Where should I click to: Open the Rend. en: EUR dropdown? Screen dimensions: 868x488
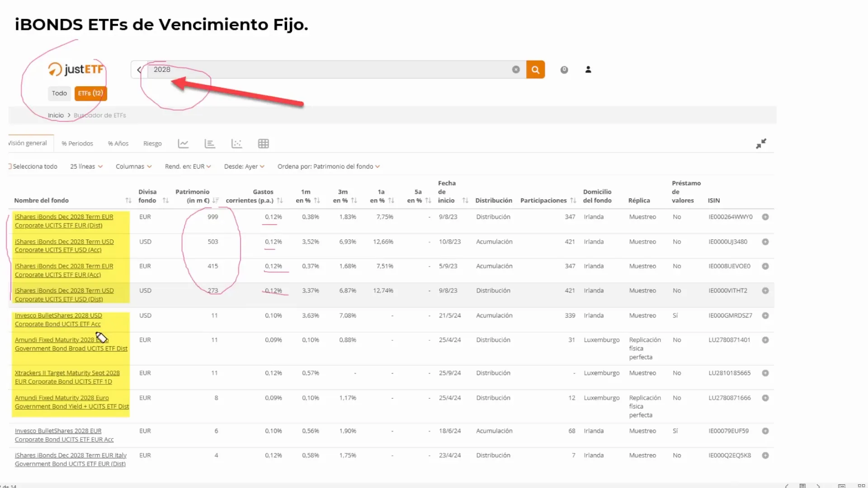tap(188, 166)
